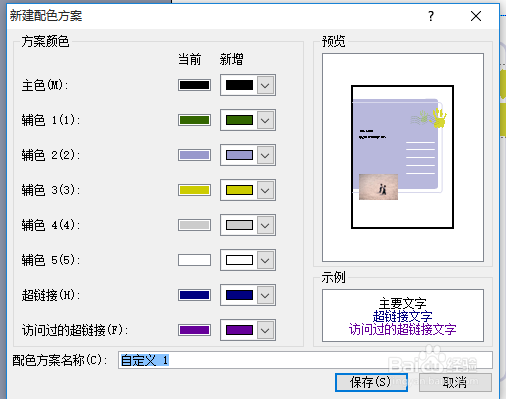Open the 辅色 3 new color dropdown
Viewport: 506px width, 399px height.
tap(265, 190)
